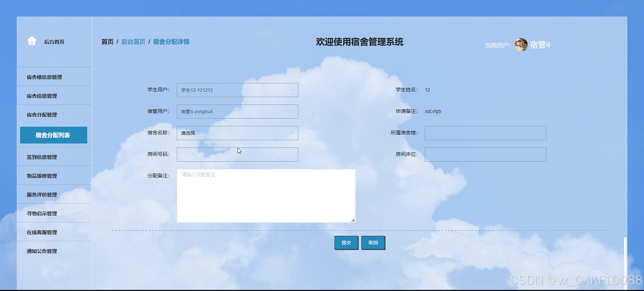Click 后台首页 breadcrumb link
The width and height of the screenshot is (644, 291).
(133, 42)
